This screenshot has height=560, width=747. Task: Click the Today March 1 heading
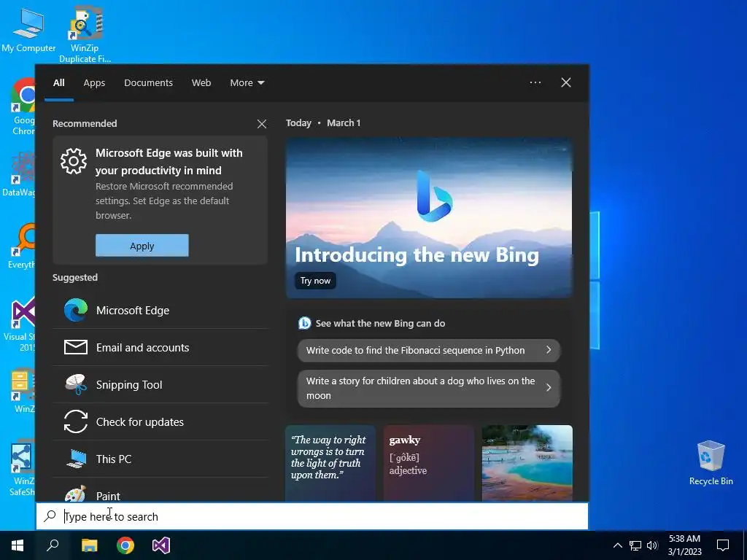click(x=323, y=122)
